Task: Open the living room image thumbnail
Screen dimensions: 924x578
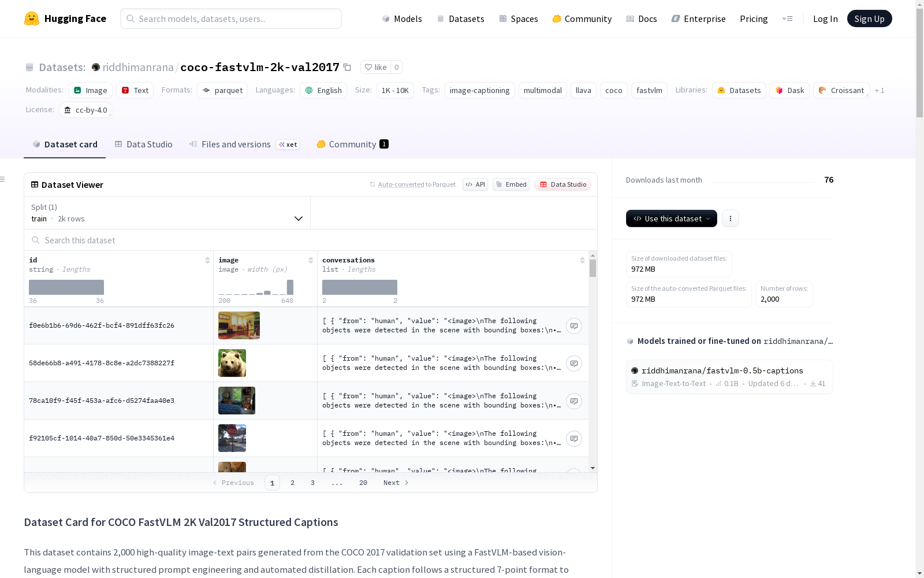Action: pos(239,325)
